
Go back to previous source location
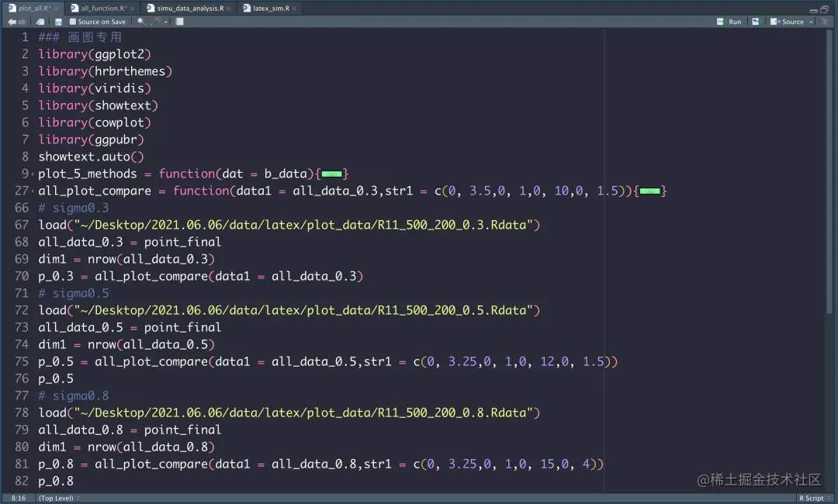pyautogui.click(x=12, y=22)
